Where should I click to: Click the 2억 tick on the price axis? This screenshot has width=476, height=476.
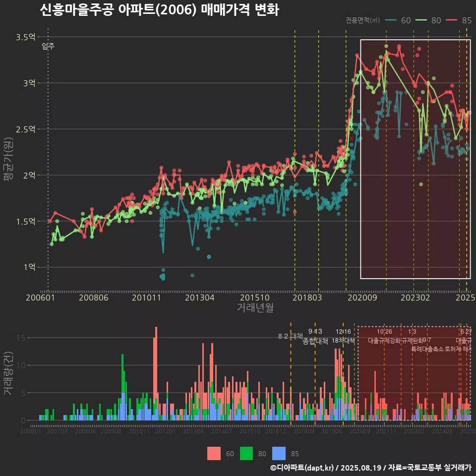(29, 175)
